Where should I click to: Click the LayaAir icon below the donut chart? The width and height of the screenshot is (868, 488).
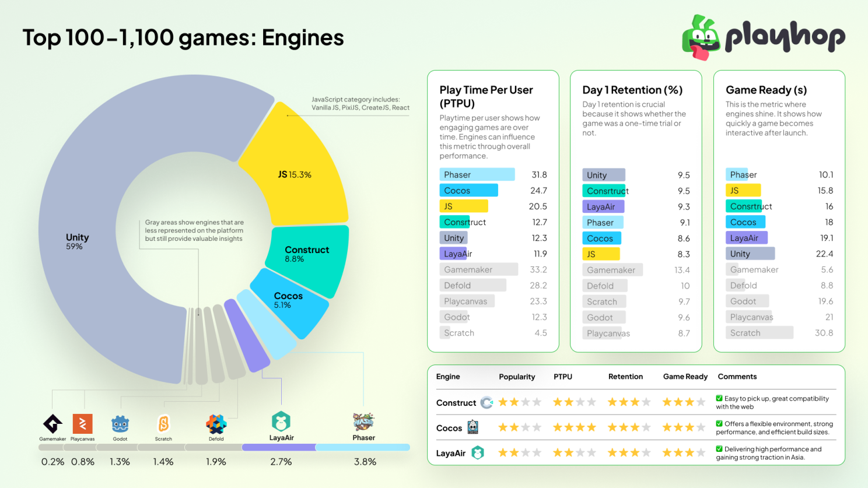coord(281,421)
